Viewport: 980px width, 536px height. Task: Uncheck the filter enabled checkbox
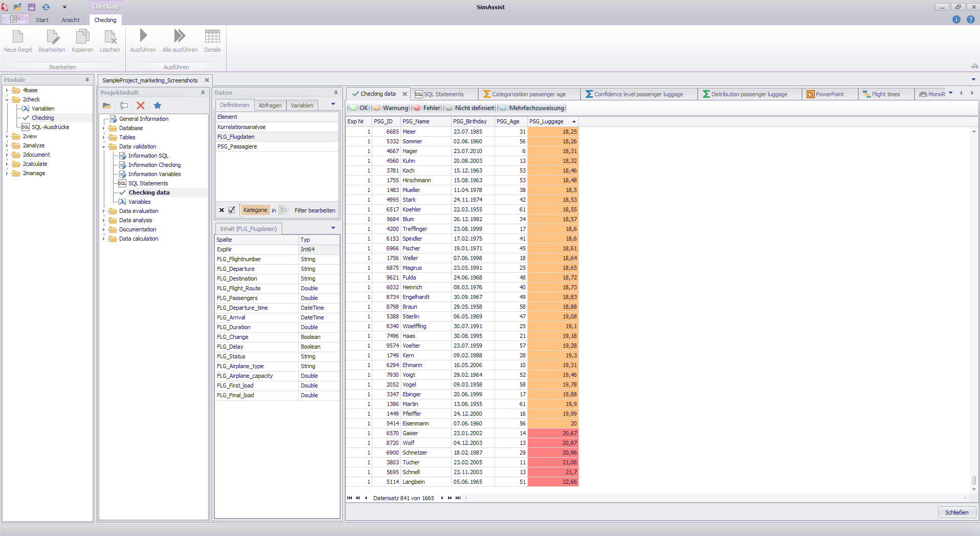click(x=232, y=210)
